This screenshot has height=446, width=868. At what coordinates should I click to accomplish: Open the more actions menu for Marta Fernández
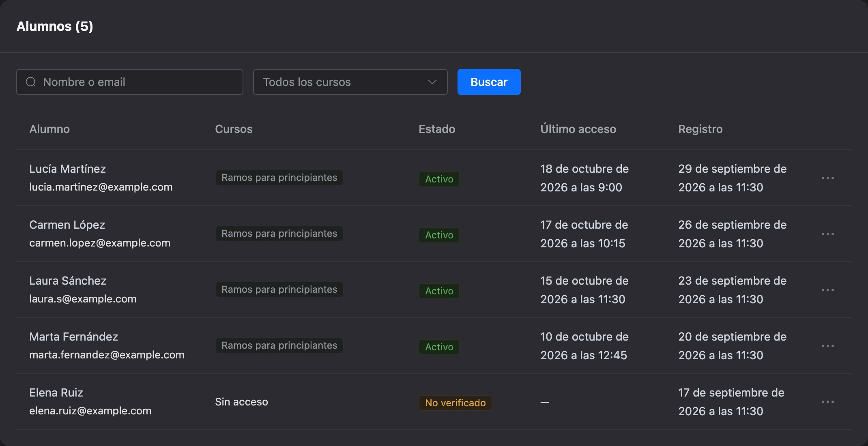[827, 346]
